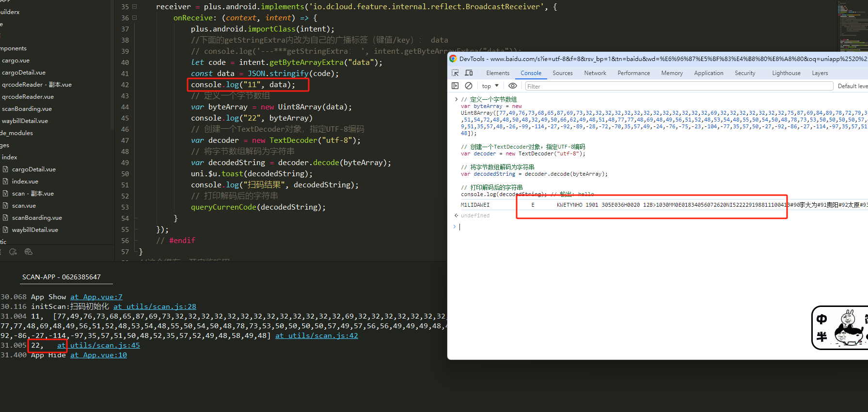Click the file icon beside cargoDetail.vue under index
This screenshot has width=868, height=412.
(5, 169)
